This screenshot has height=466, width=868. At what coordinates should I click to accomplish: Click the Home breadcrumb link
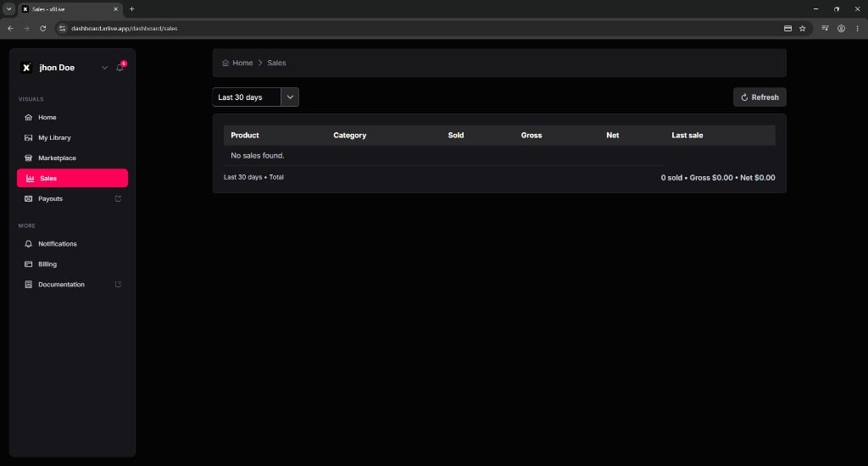point(242,63)
